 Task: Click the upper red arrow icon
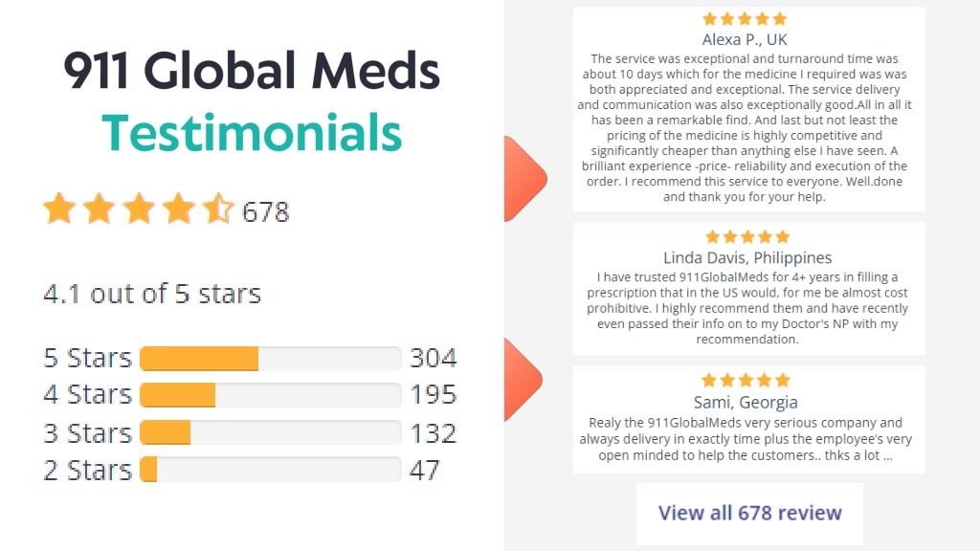[525, 179]
